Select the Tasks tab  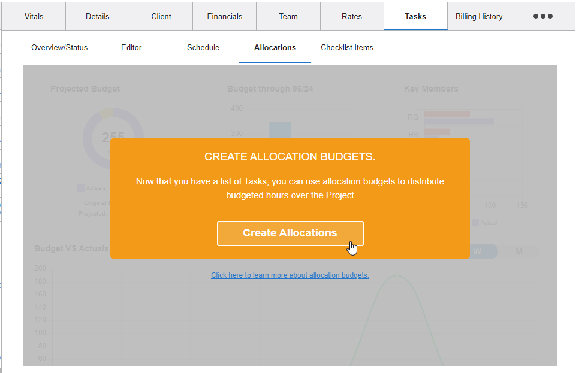(415, 16)
